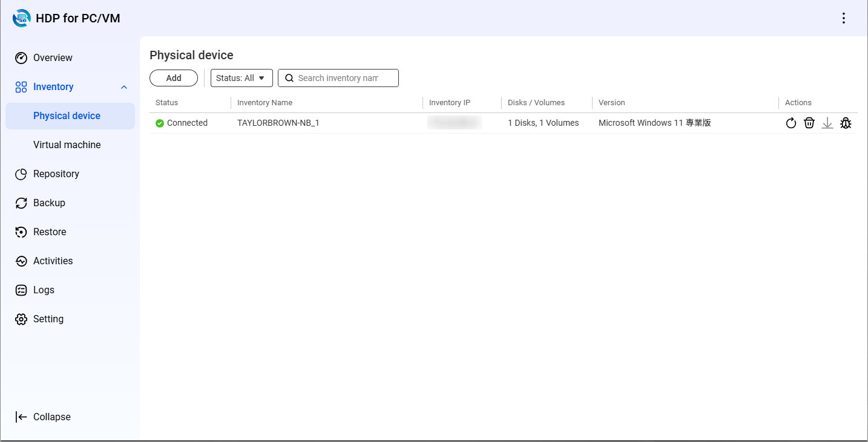
Task: Go to the Overview page
Action: (53, 58)
